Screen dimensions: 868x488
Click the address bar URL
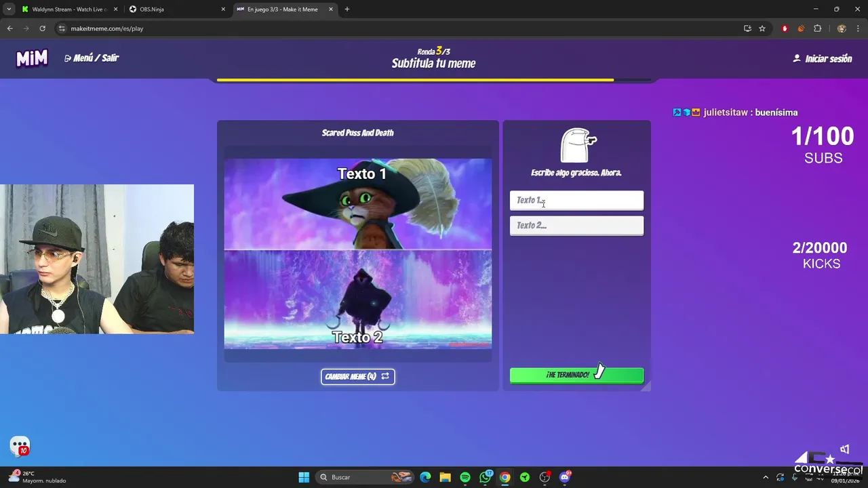click(x=107, y=28)
